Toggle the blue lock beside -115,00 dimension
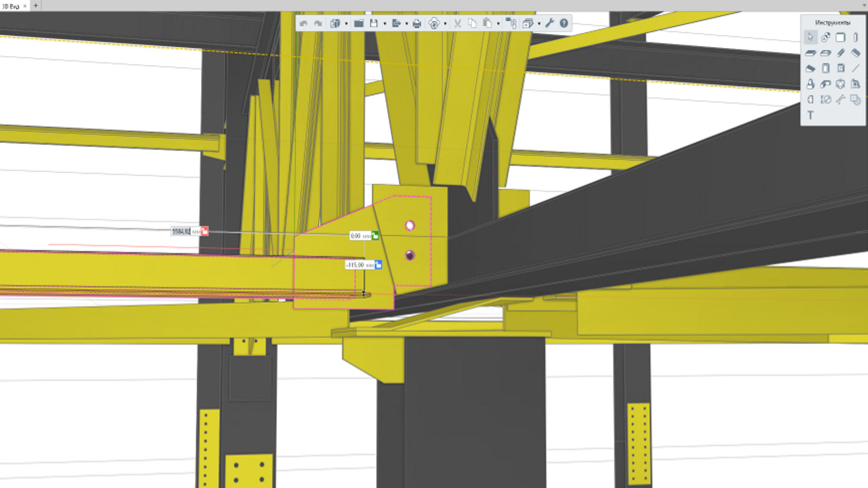The width and height of the screenshot is (868, 488). point(378,265)
